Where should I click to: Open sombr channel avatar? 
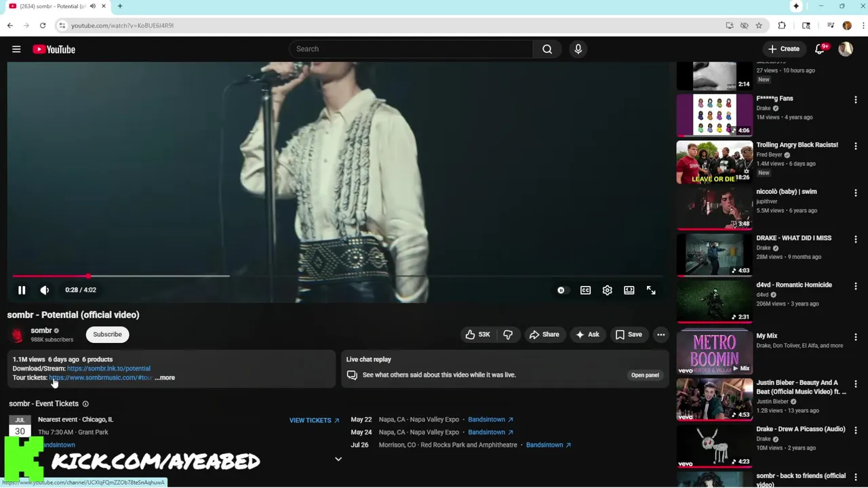pos(17,334)
